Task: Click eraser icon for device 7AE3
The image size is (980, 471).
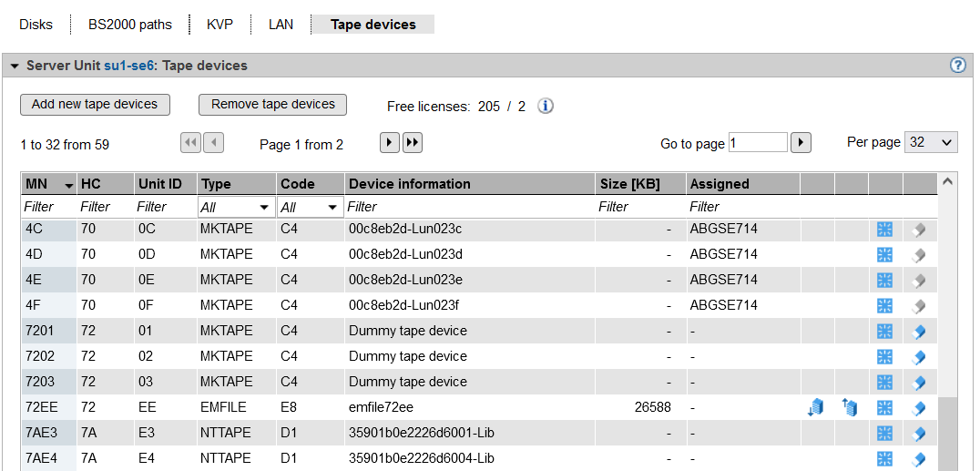Action: click(x=919, y=433)
